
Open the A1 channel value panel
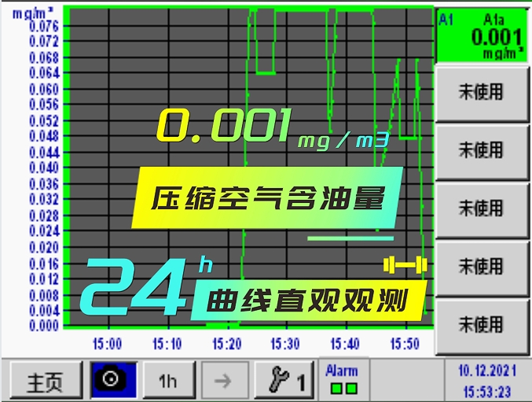(482, 35)
